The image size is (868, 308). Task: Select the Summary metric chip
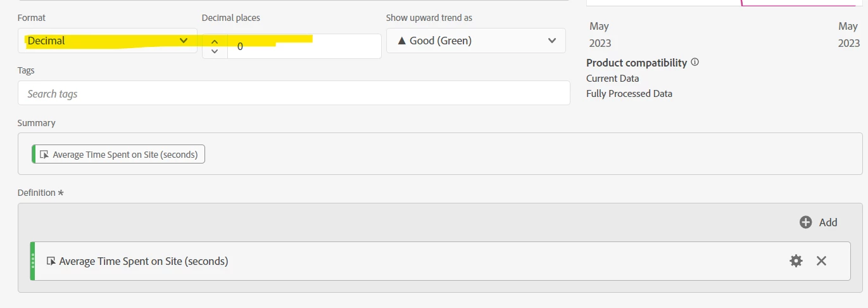tap(120, 155)
